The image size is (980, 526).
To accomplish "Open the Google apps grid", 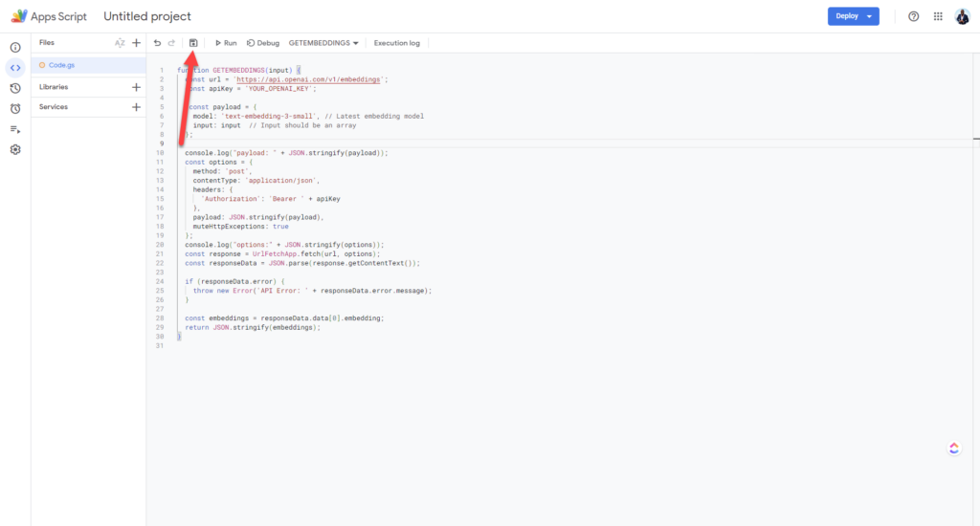I will tap(938, 16).
